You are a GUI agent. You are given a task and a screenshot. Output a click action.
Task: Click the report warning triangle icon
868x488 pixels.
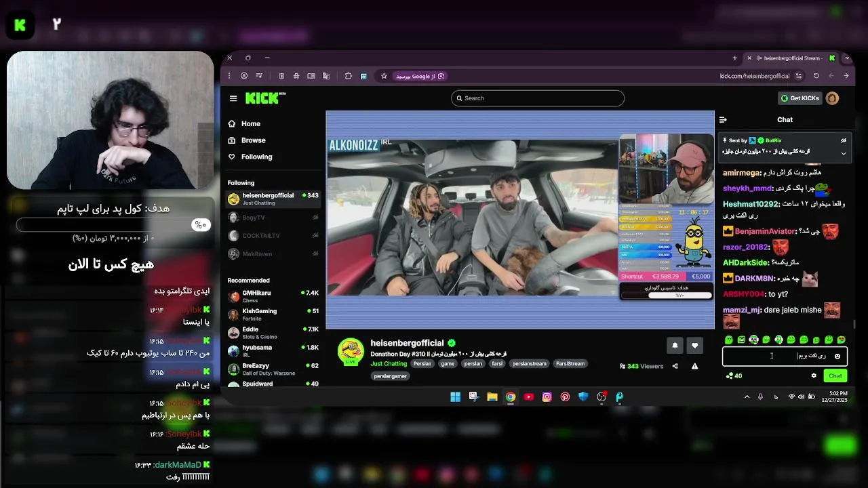[694, 366]
